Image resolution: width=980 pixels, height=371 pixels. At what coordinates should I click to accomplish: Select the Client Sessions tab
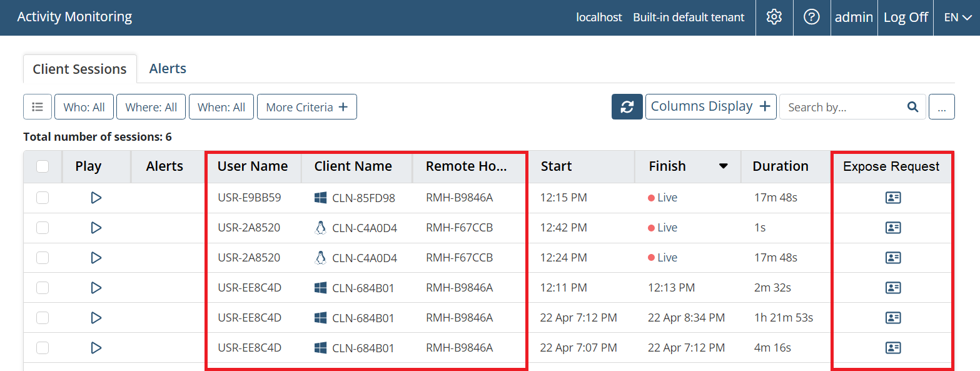(79, 69)
